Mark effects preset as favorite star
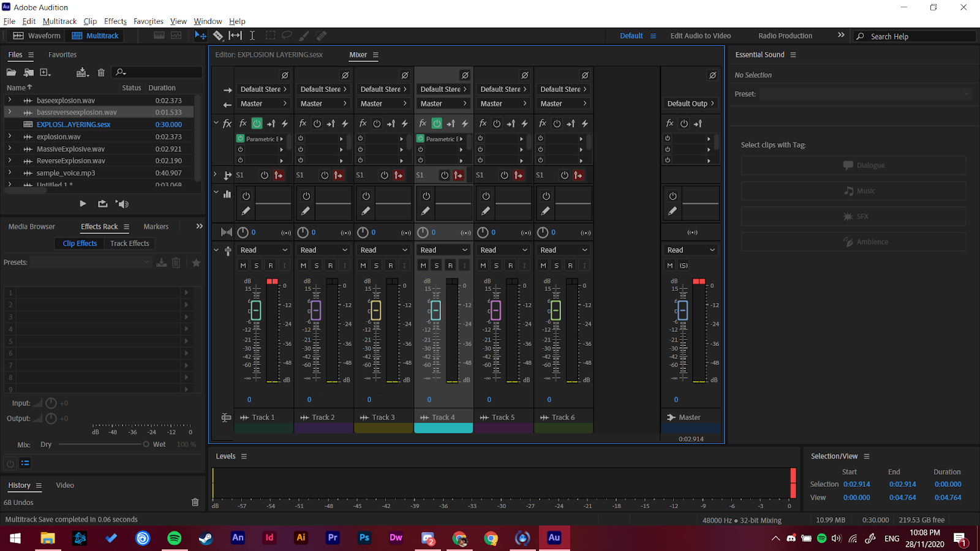Image resolution: width=980 pixels, height=551 pixels. [196, 262]
